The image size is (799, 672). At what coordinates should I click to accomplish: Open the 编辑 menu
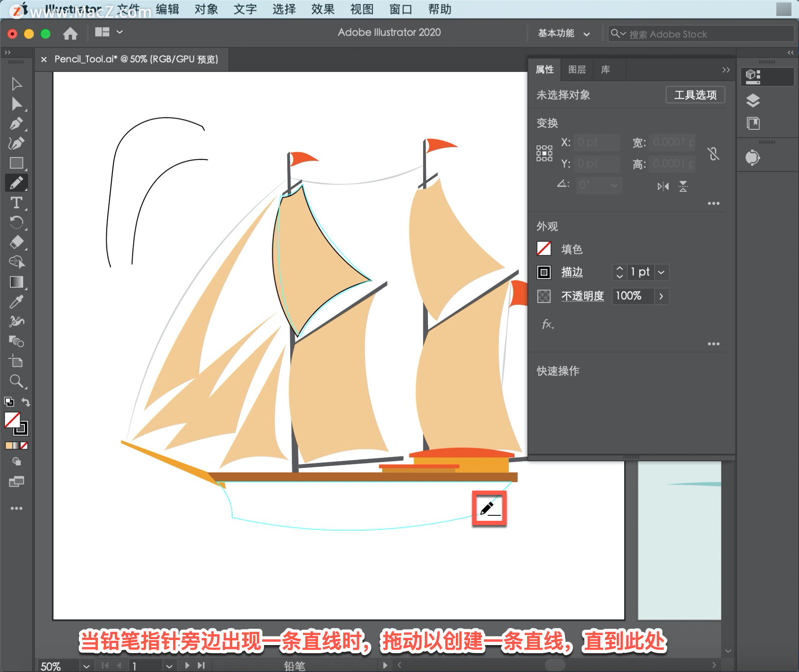[x=167, y=9]
